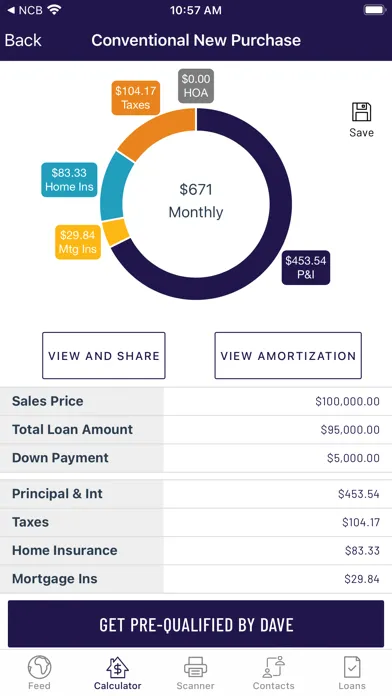Screen dimensions: 392x696
Task: Tap the battery indicator in status bar
Action: (x=375, y=10)
